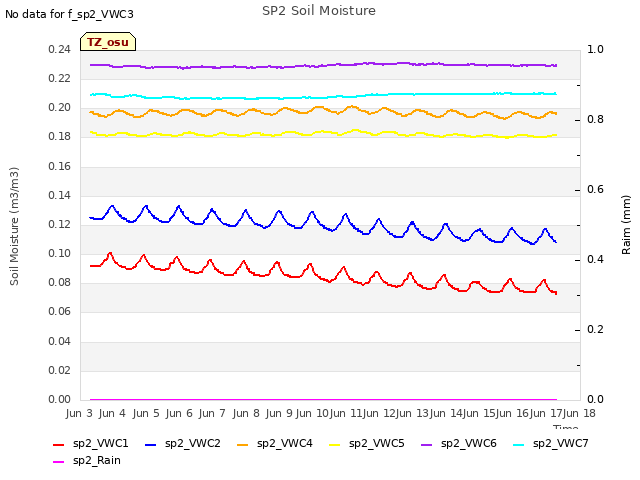Click the Jun 3 date tick label
640x480 pixels.
pos(79,413)
